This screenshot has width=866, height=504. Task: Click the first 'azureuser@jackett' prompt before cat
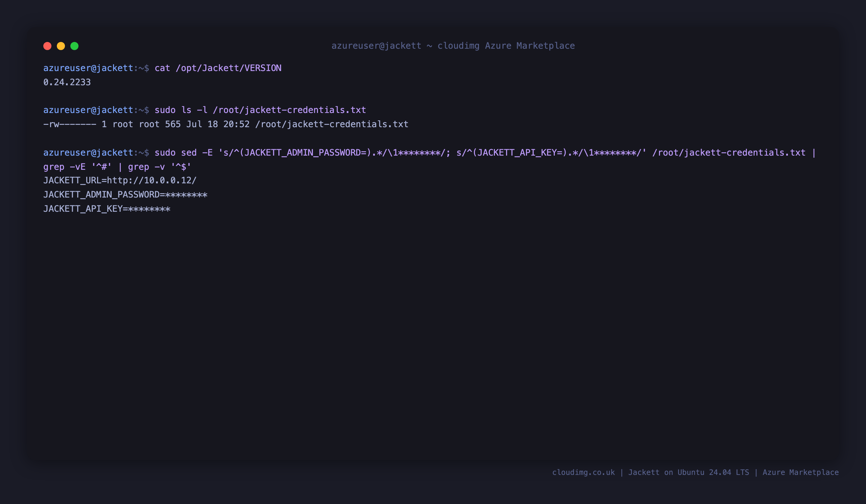88,68
